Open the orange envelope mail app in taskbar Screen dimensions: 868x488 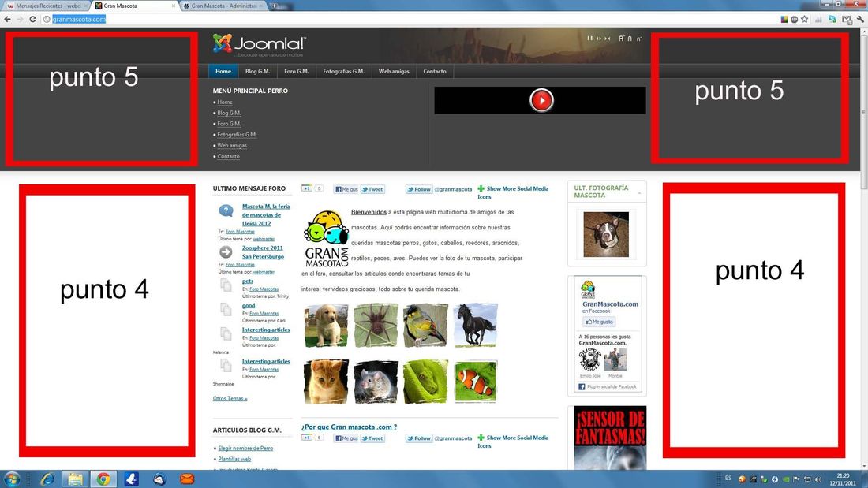coord(187,479)
